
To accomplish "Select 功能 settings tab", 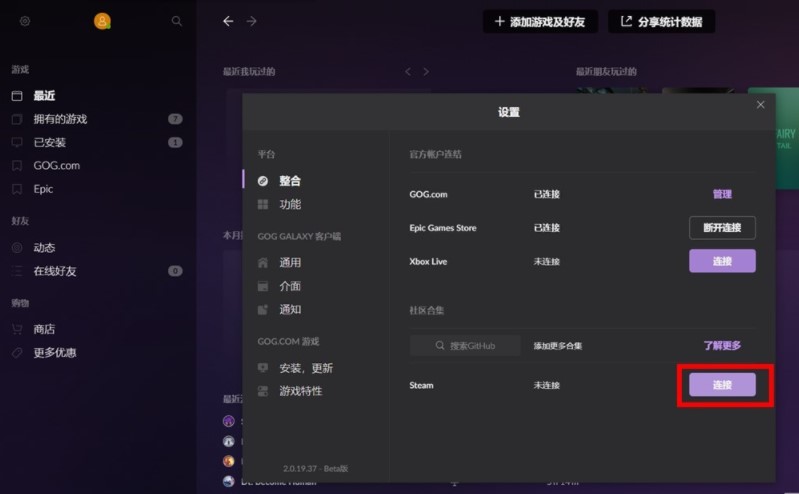I will pos(290,204).
